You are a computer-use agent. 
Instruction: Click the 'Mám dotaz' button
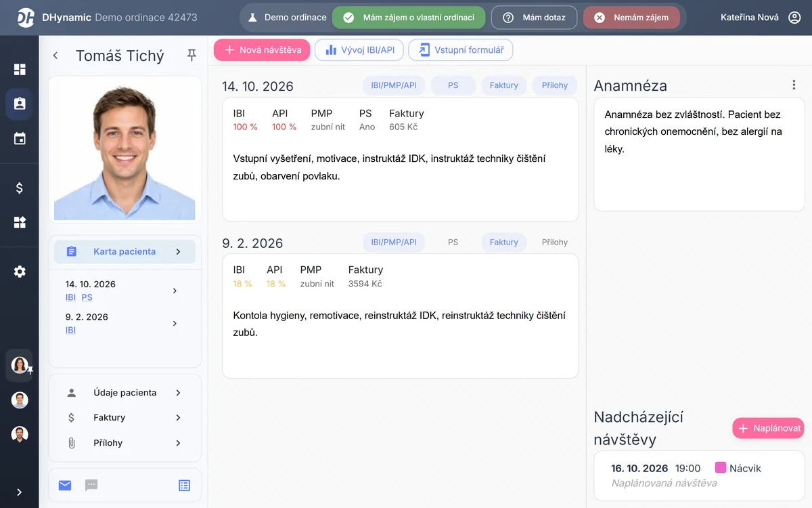(x=534, y=18)
